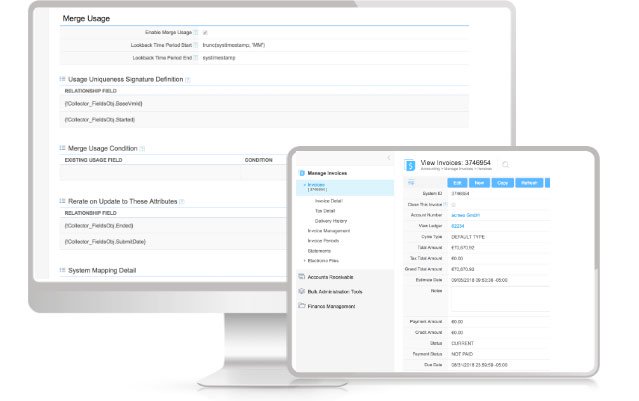639x401 pixels.
Task: Open help icon after Usage Uniqueness Signature Definition
Action: (x=188, y=80)
